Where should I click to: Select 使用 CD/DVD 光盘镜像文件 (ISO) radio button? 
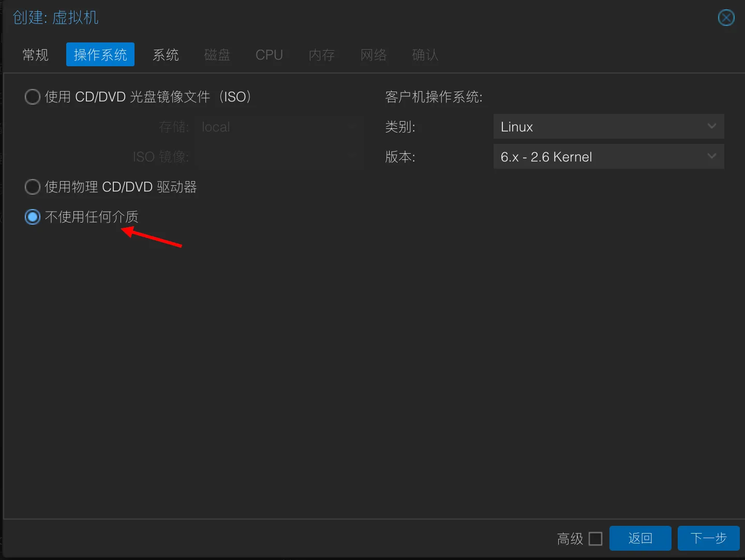coord(33,97)
